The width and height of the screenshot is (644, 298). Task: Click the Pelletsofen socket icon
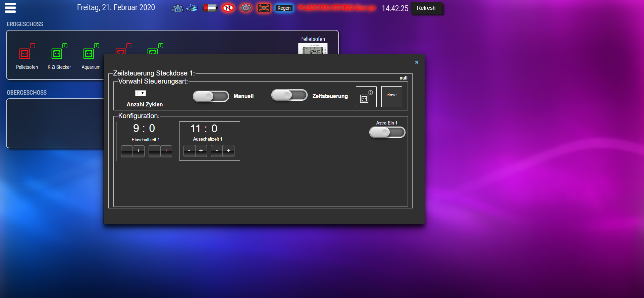[25, 53]
